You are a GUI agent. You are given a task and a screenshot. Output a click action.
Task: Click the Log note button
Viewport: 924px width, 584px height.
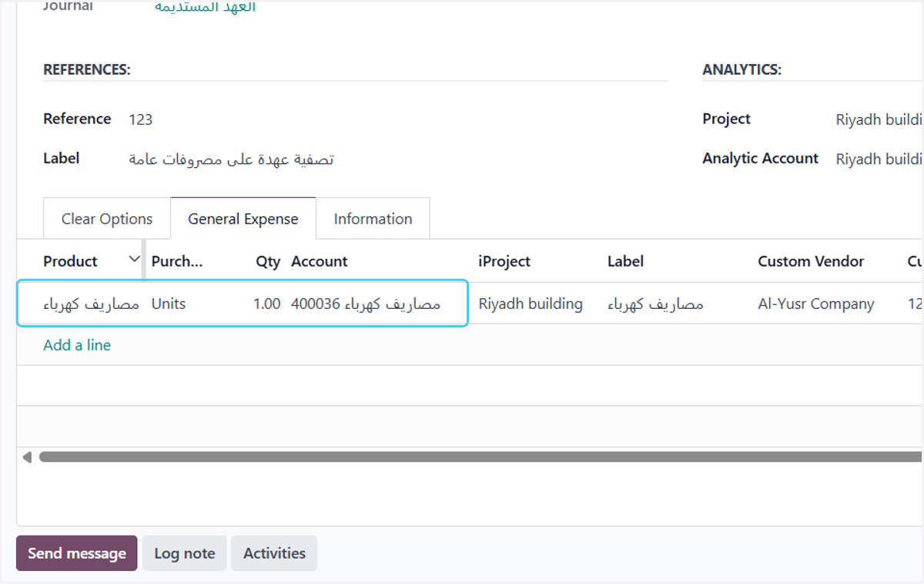(185, 553)
